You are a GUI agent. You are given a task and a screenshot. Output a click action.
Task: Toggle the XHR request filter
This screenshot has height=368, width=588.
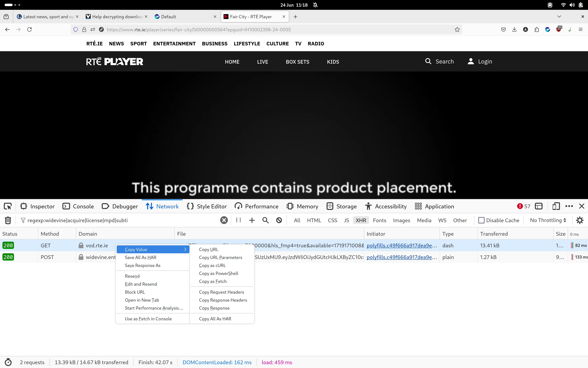[x=361, y=220]
